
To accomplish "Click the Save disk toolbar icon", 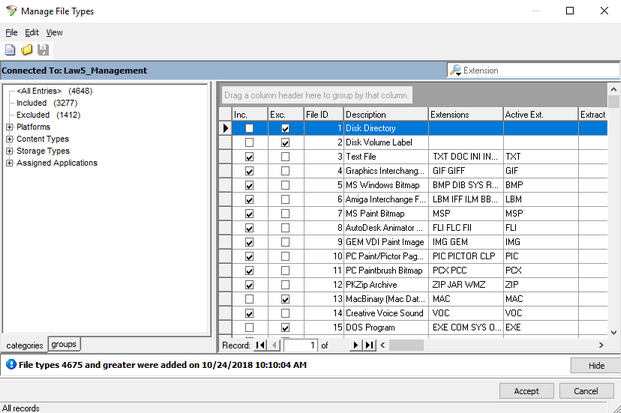I will [x=43, y=50].
